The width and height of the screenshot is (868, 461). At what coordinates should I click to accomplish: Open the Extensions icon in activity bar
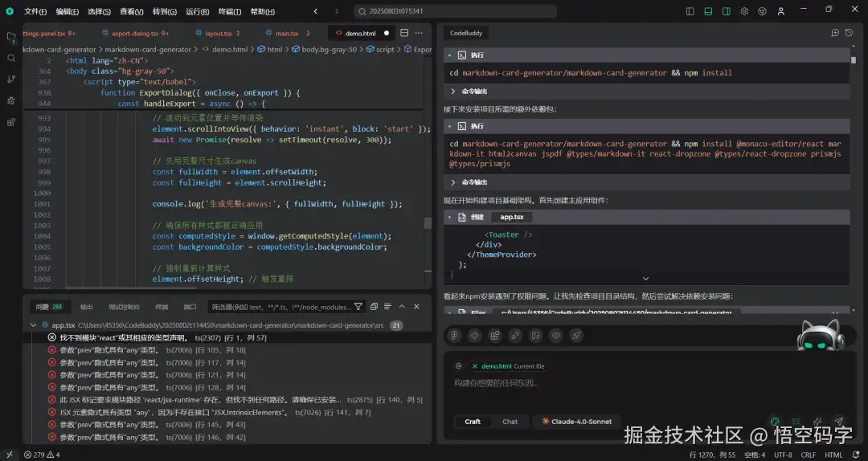[x=11, y=122]
